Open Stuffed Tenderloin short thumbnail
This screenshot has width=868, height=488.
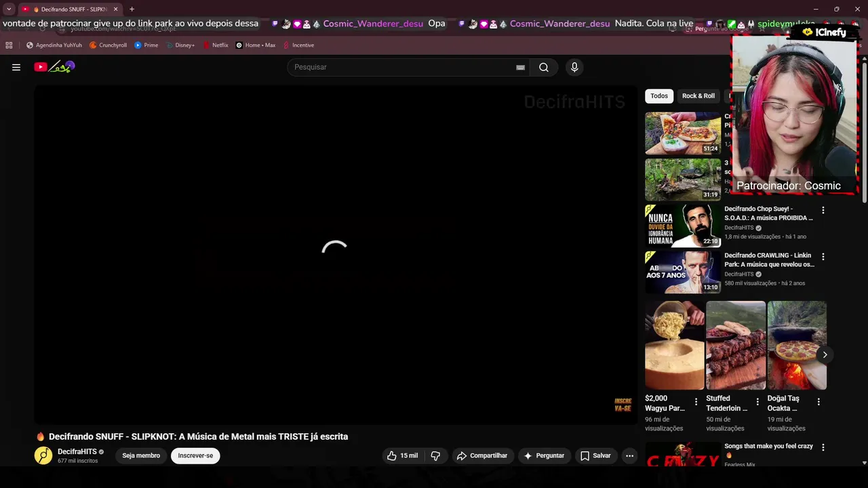736,345
